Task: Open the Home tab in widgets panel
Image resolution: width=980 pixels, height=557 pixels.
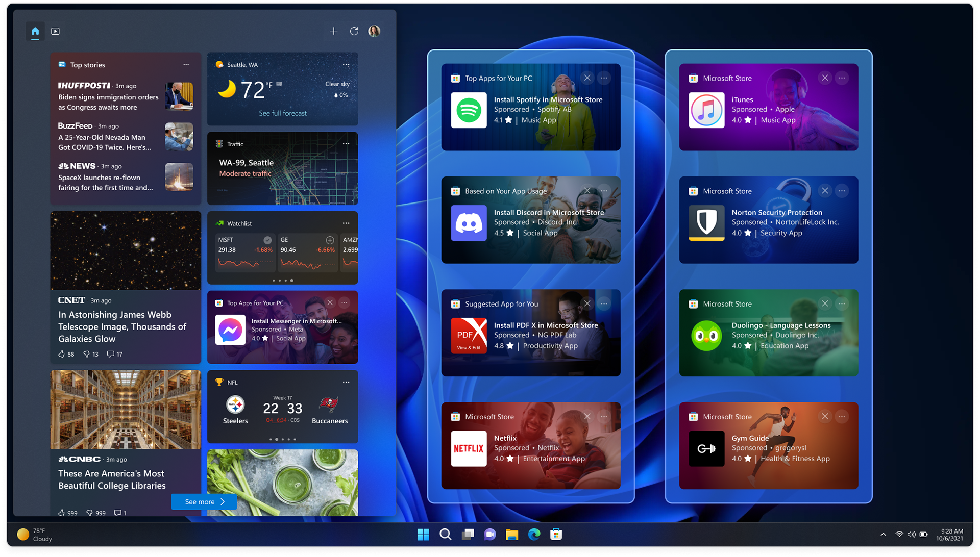Action: tap(35, 31)
